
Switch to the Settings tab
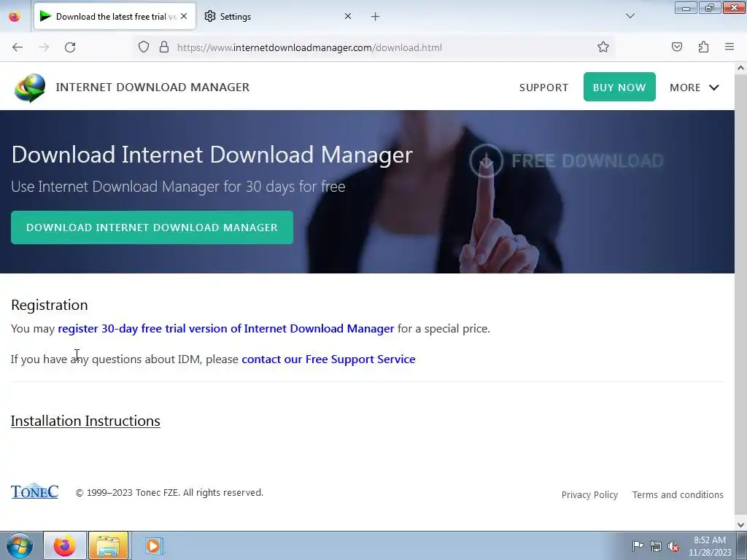point(276,17)
